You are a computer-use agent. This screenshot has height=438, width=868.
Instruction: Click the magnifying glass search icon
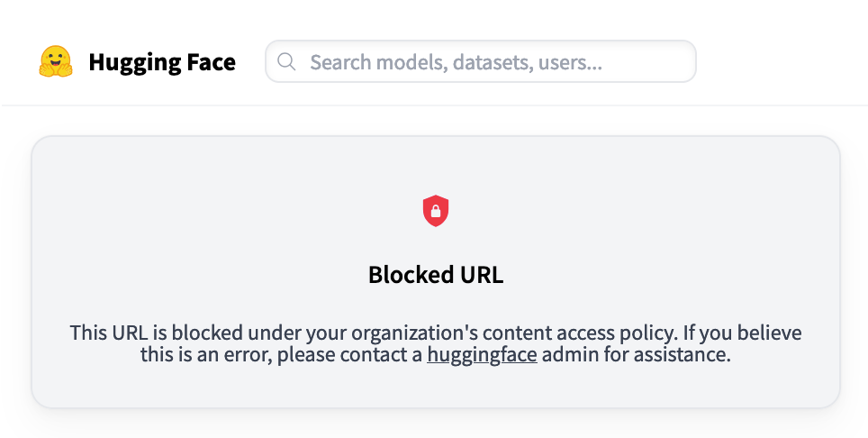(287, 62)
